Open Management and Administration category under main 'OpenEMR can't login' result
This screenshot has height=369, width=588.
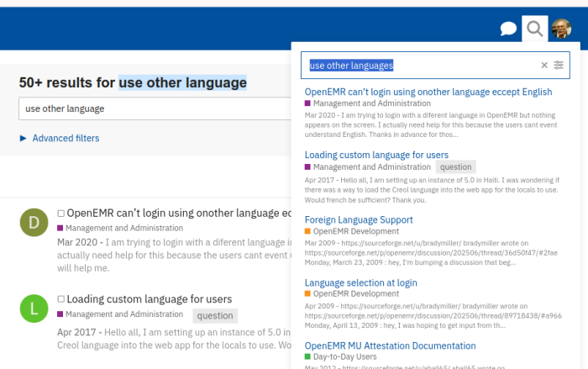[120, 228]
